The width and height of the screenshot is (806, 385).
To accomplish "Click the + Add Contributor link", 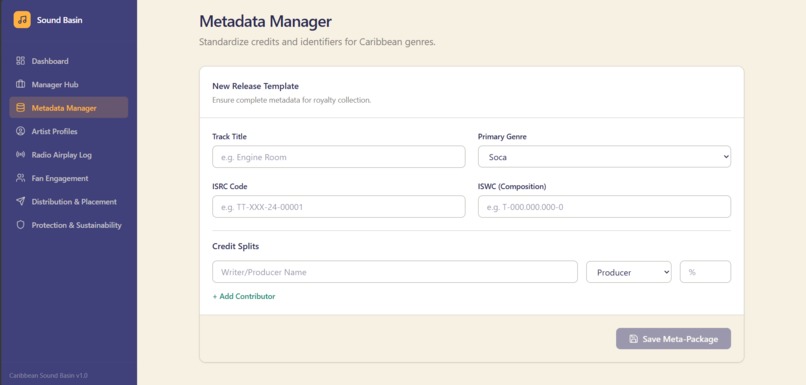I will click(x=244, y=297).
